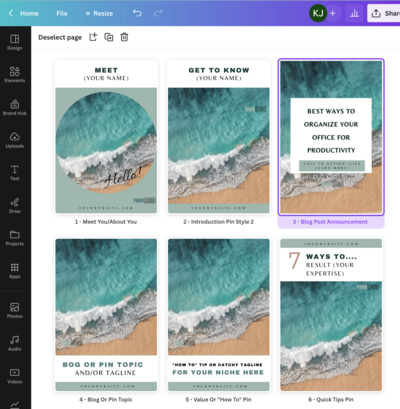The image size is (400, 409).
Task: Open the analytics chart icon
Action: [354, 13]
